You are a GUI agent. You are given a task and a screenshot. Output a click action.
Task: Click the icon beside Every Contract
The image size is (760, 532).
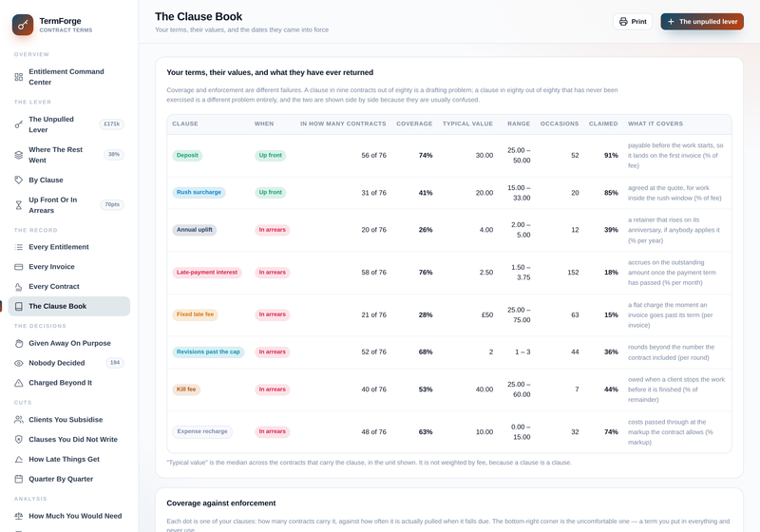18,287
